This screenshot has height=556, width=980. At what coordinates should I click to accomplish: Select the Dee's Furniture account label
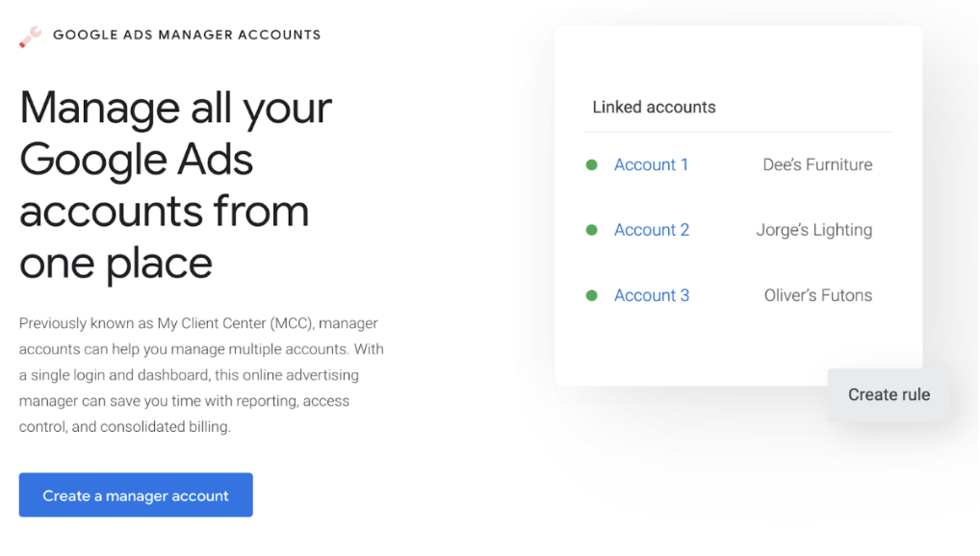[x=816, y=164]
